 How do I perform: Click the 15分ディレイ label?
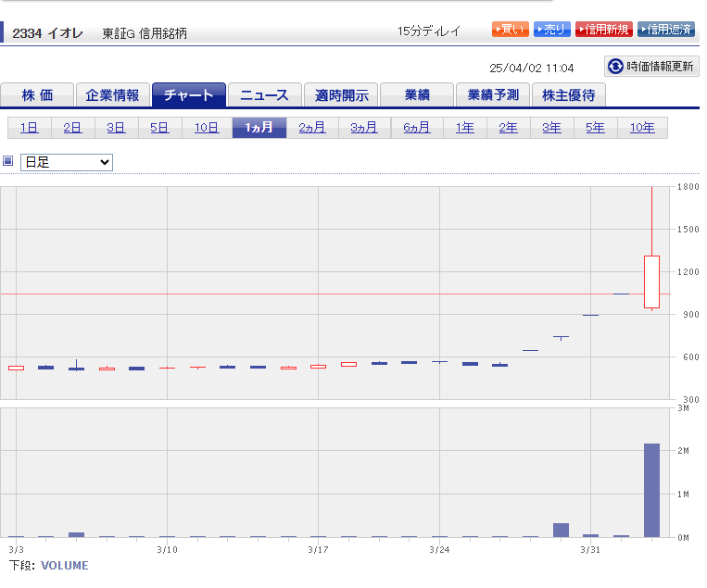pos(429,31)
